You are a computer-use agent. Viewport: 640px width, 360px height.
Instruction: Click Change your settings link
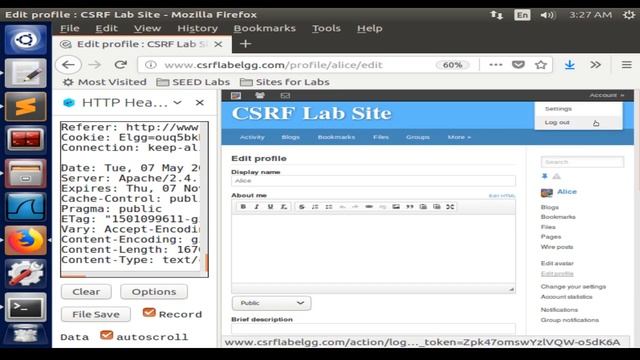tap(573, 287)
